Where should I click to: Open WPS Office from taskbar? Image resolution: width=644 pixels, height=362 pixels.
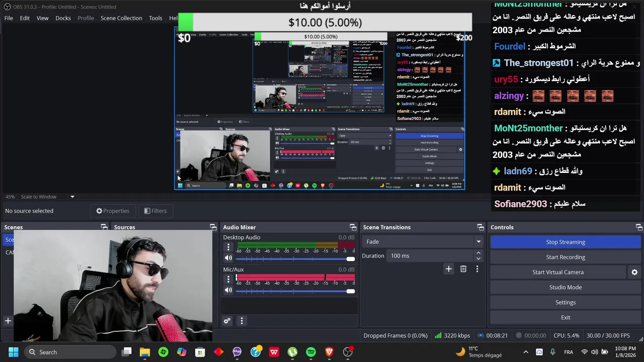(274, 352)
